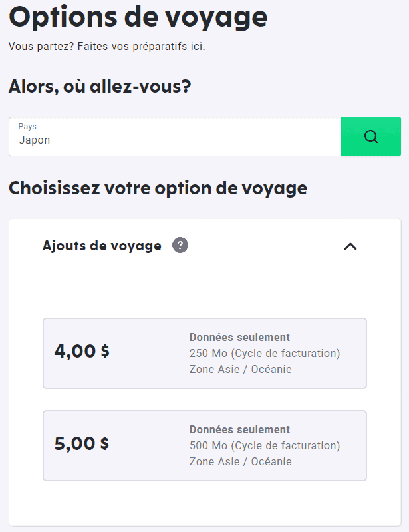Image resolution: width=409 pixels, height=532 pixels.
Task: Click the Japon text in country field
Action: pyautogui.click(x=35, y=140)
